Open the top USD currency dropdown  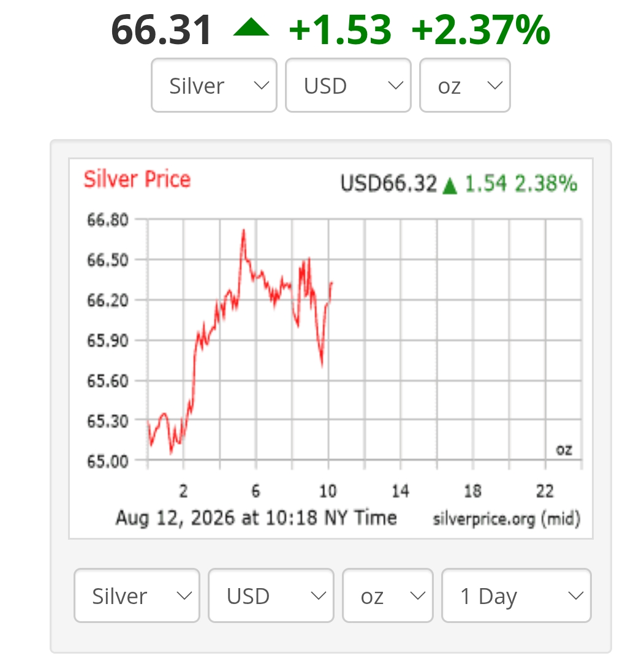pyautogui.click(x=349, y=86)
